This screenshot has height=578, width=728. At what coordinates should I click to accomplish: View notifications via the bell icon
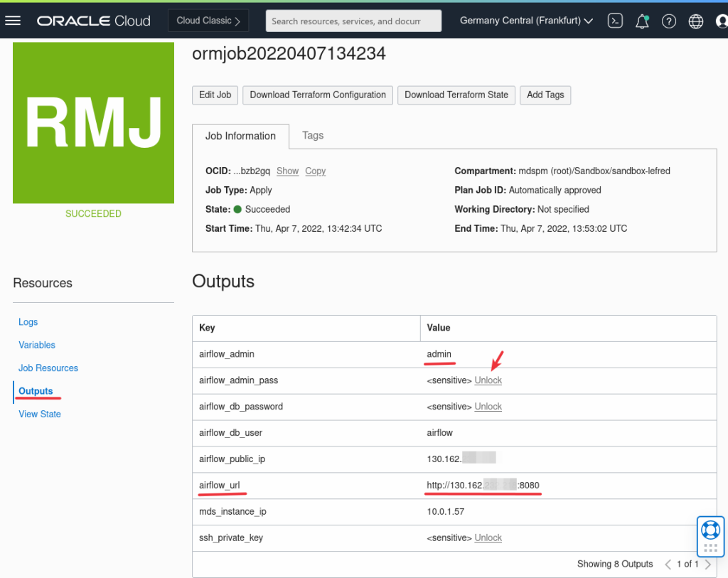642,21
